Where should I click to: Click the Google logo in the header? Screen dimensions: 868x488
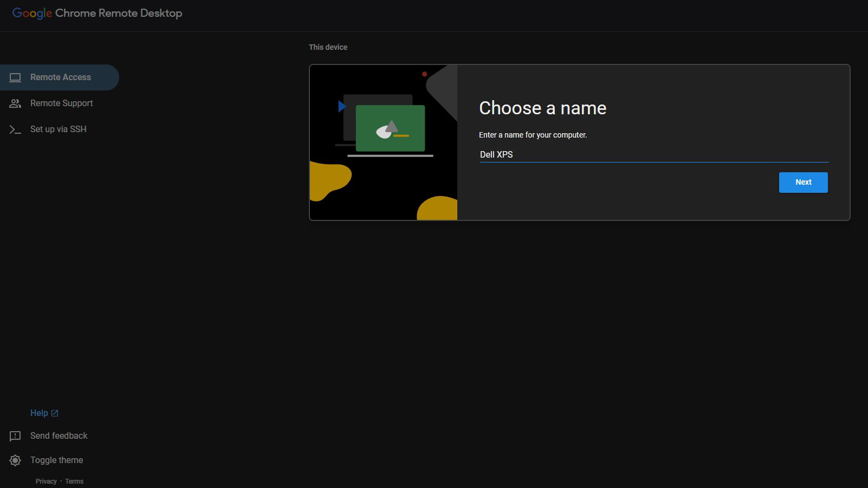32,14
